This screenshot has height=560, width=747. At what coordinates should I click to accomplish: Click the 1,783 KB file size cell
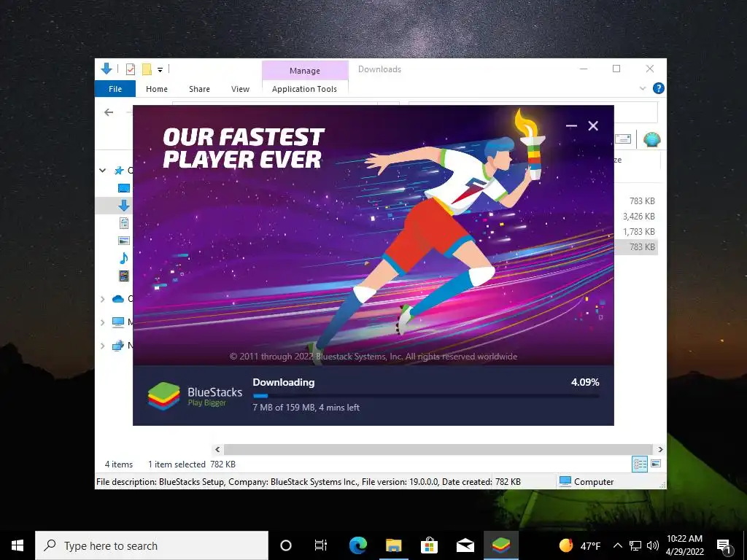pyautogui.click(x=638, y=231)
